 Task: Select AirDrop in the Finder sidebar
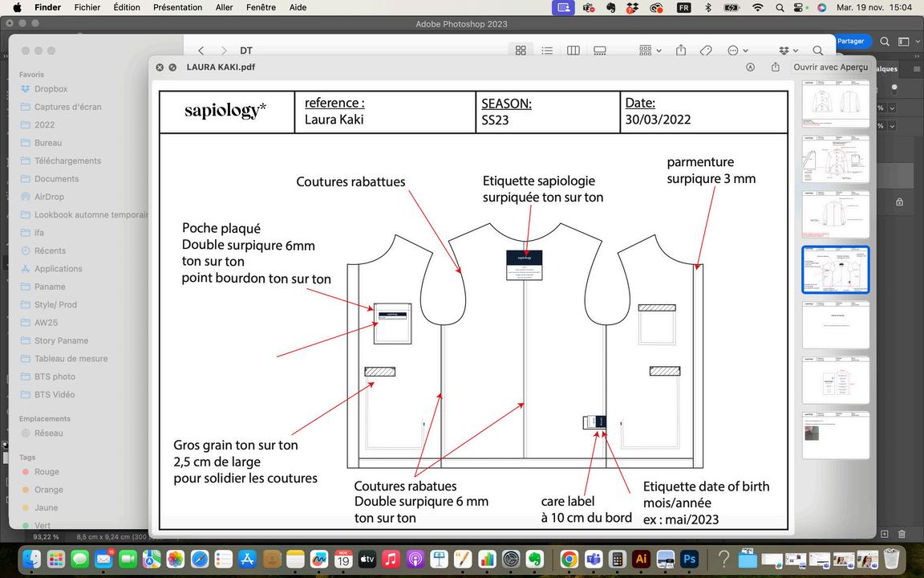[x=50, y=197]
